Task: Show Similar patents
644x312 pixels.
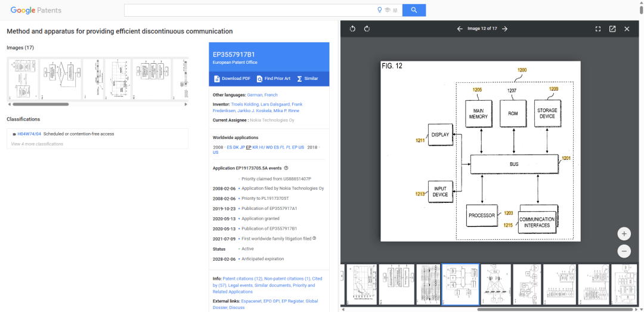Action: tap(308, 79)
